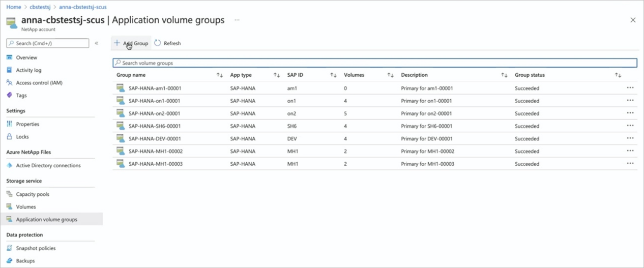Image resolution: width=644 pixels, height=268 pixels.
Task: Click the Activity log sidebar icon
Action: click(10, 70)
